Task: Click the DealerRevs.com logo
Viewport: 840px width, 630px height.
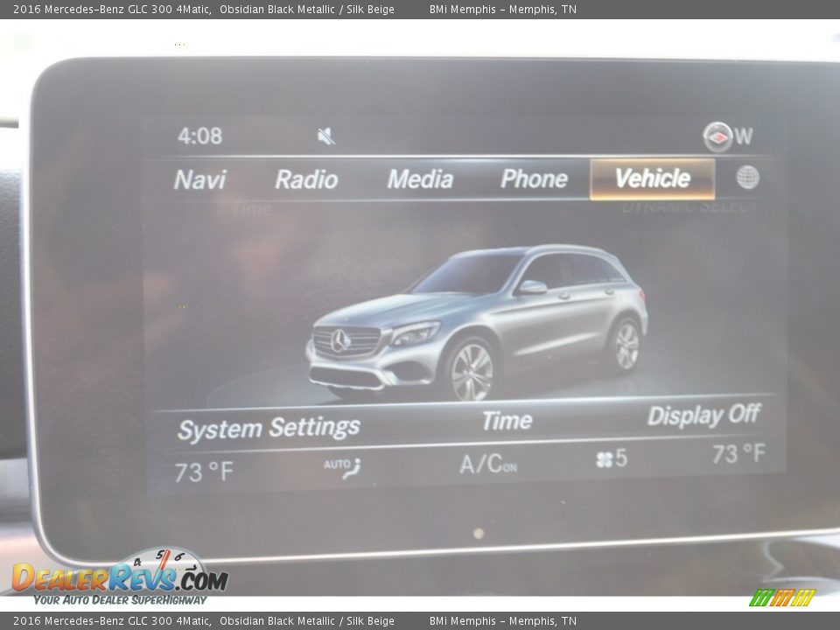Action: [120, 577]
